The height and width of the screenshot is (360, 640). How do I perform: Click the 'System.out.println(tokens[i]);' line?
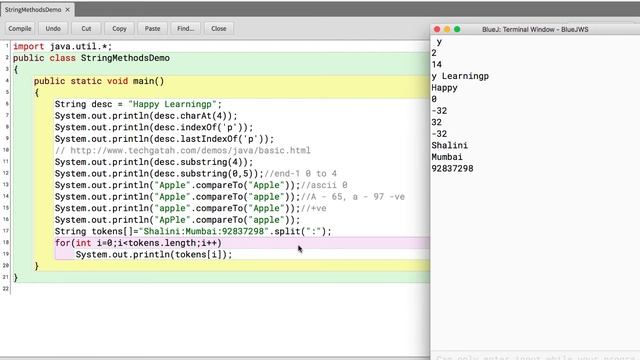[154, 255]
